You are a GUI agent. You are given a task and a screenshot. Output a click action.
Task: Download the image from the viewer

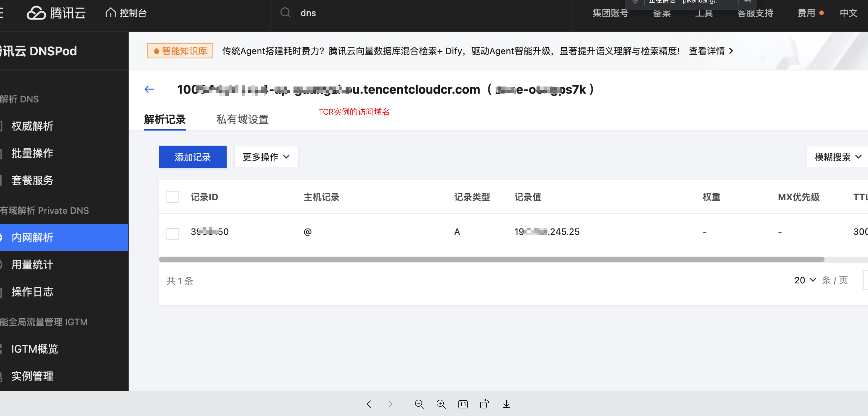click(x=506, y=404)
